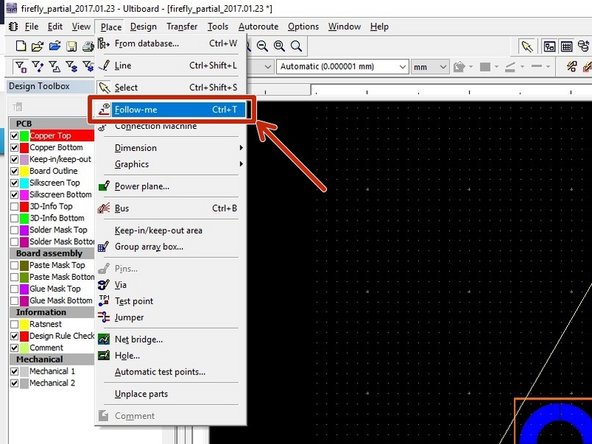The image size is (592, 444).
Task: Enable the 3D-Info Top layer checkbox
Action: pos(14,207)
